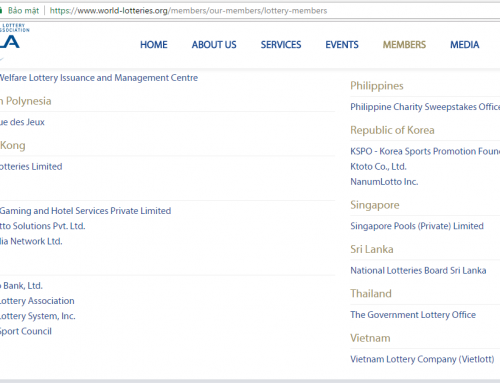The image size is (500, 383).
Task: Open the MEMBERS menu item
Action: (x=404, y=45)
